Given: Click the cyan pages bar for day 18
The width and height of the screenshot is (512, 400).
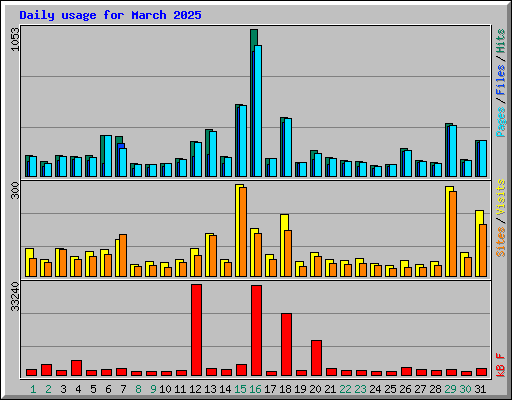Looking at the screenshot, I should point(288,147).
